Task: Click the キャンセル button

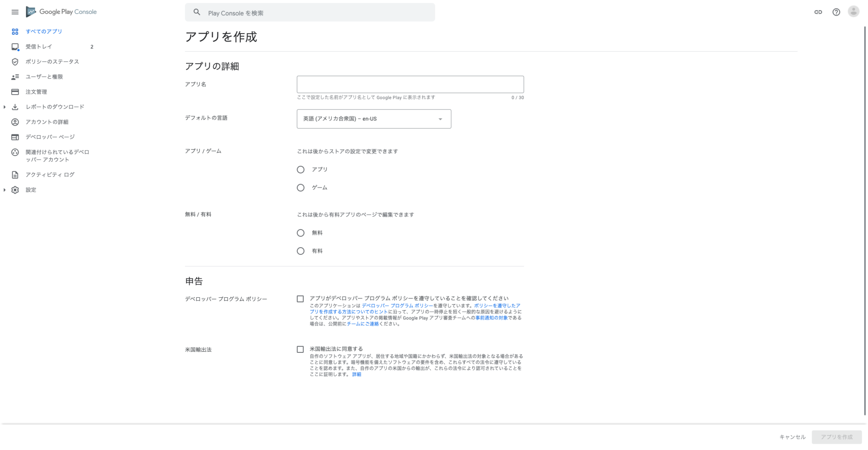Action: pos(792,437)
